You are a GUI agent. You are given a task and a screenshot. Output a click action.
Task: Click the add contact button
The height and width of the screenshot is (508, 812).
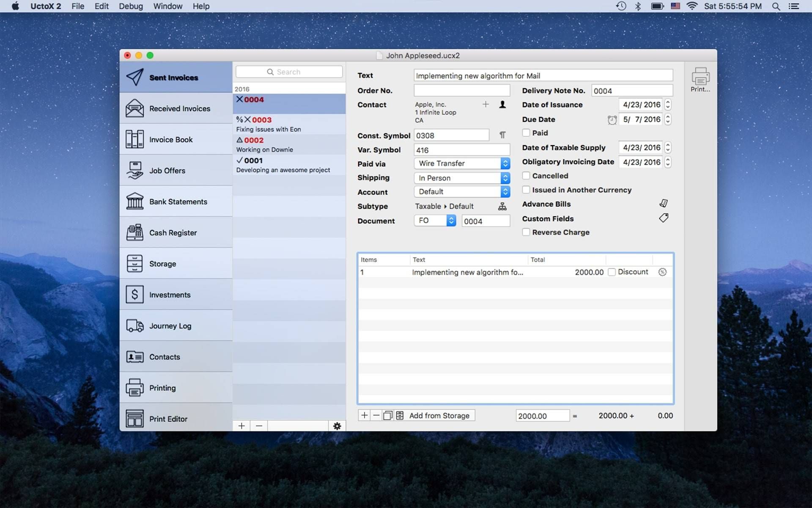pyautogui.click(x=486, y=104)
